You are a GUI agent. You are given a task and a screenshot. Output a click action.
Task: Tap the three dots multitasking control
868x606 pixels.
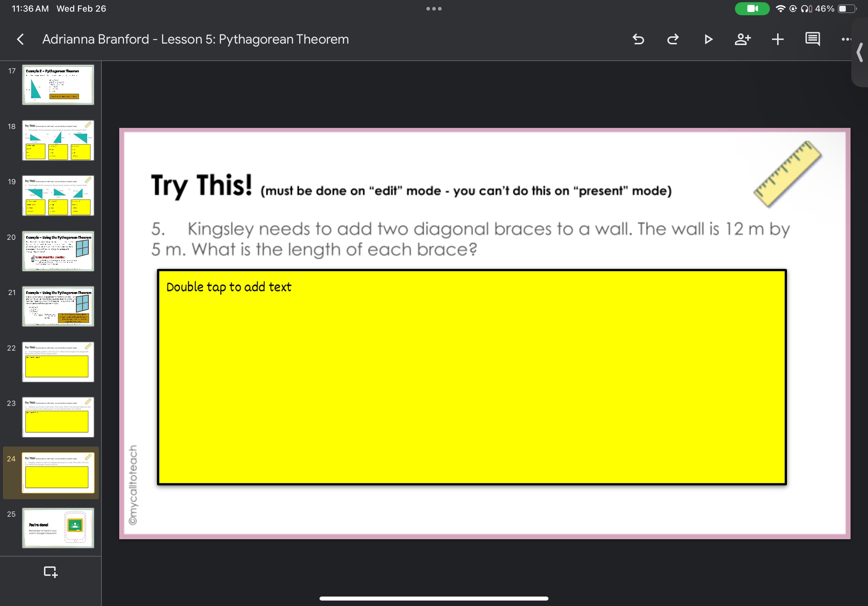click(434, 9)
